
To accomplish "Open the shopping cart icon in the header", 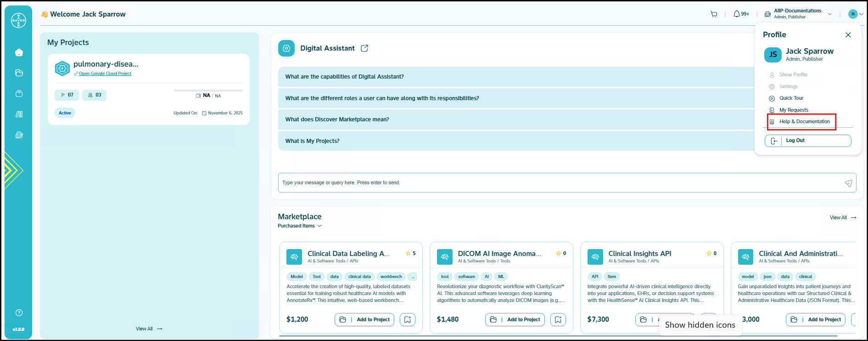I will click(714, 14).
